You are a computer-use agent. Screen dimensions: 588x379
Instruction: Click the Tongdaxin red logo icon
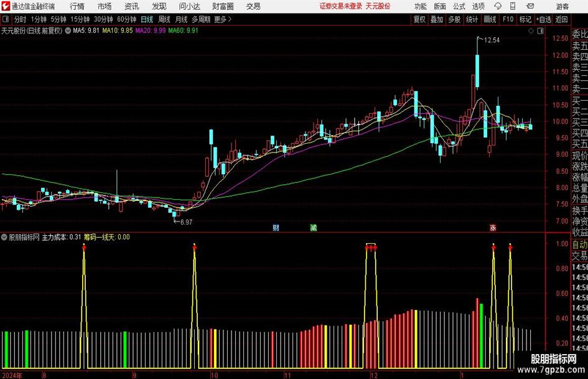point(5,6)
